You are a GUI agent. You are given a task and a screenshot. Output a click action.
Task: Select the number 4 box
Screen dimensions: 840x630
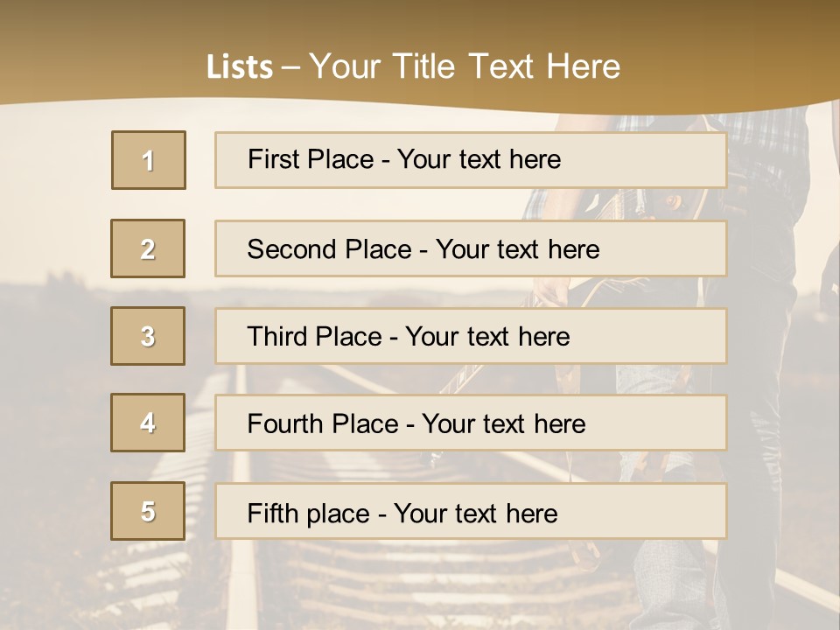[x=148, y=423]
